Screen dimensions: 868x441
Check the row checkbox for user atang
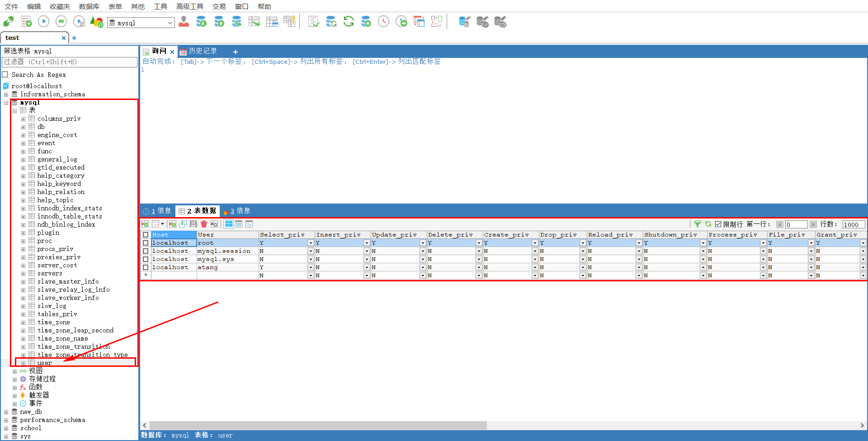[146, 267]
